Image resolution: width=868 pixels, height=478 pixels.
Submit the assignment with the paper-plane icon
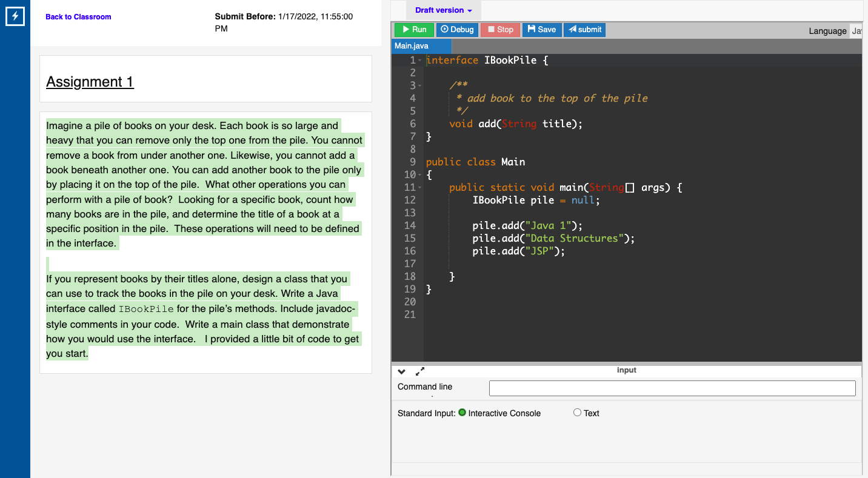click(x=570, y=29)
